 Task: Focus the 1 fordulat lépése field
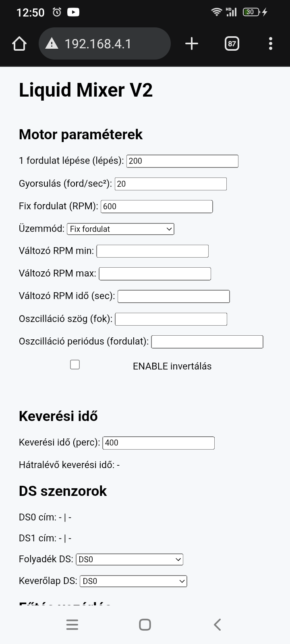[182, 161]
